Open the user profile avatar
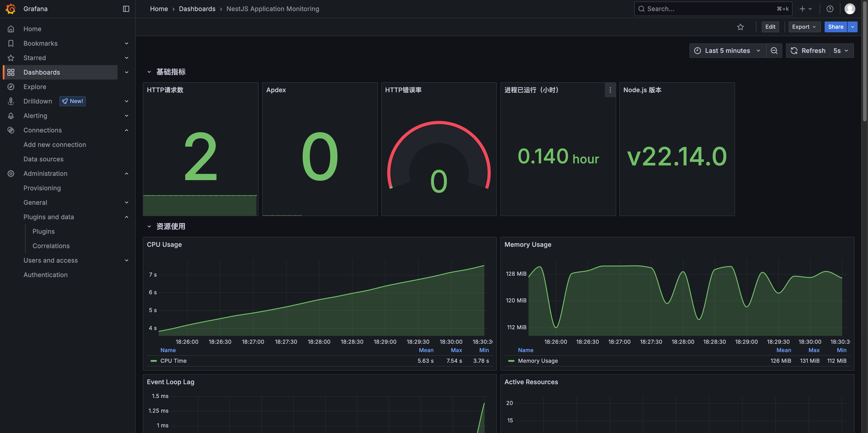 (x=849, y=9)
